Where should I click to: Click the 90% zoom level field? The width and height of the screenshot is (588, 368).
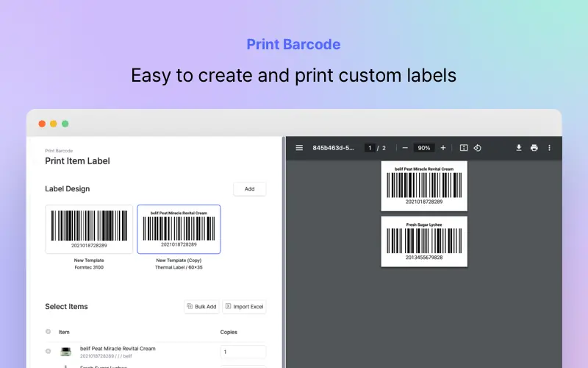[x=424, y=148]
